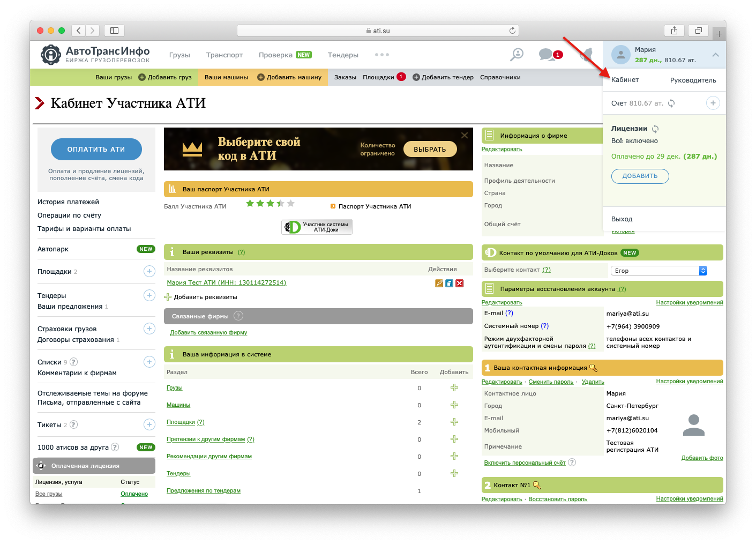This screenshot has width=756, height=544.
Task: Add Рекомендации green plus in table
Action: tap(454, 456)
